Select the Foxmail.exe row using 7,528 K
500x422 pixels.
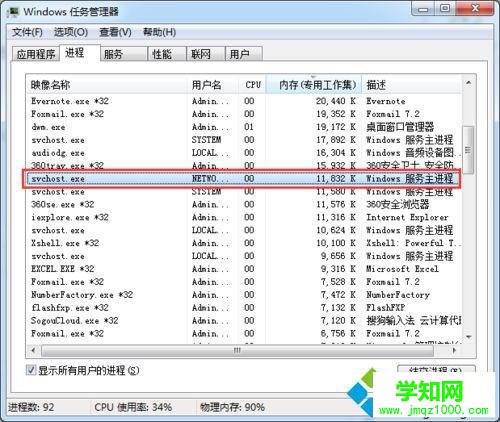coord(244,282)
